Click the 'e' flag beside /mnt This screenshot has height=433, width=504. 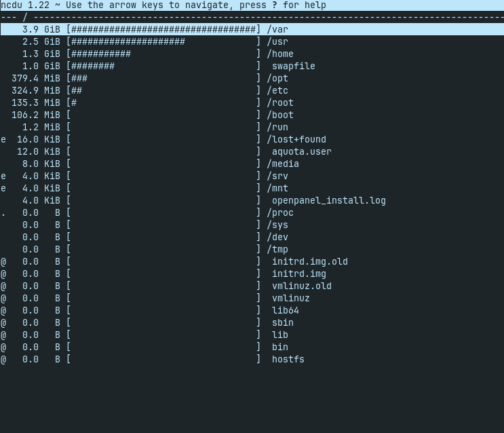point(3,189)
